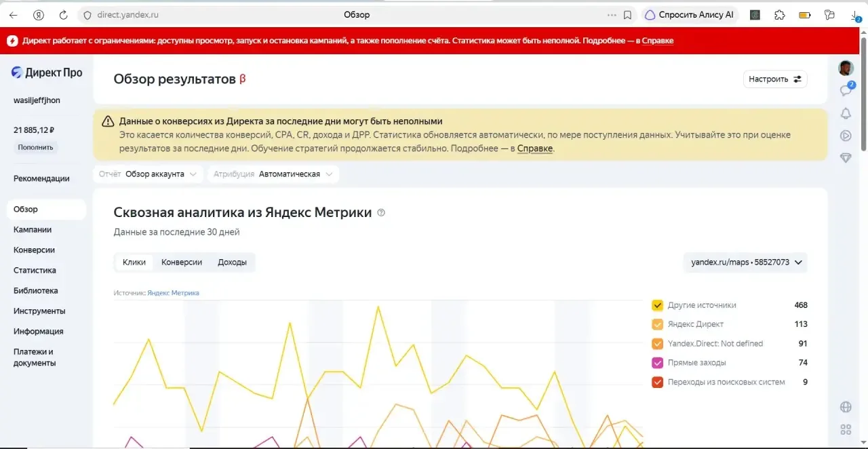The width and height of the screenshot is (868, 449).
Task: Bookmark this page
Action: (628, 15)
